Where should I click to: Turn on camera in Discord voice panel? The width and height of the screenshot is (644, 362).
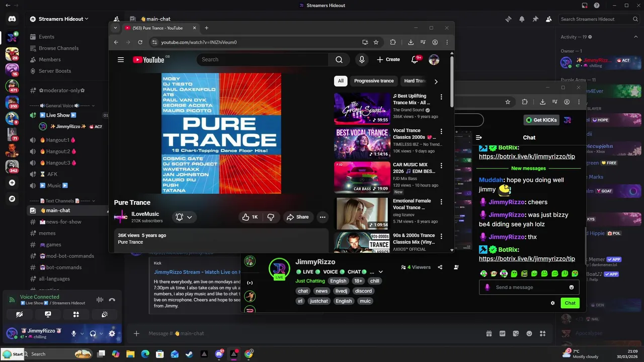coord(19,314)
